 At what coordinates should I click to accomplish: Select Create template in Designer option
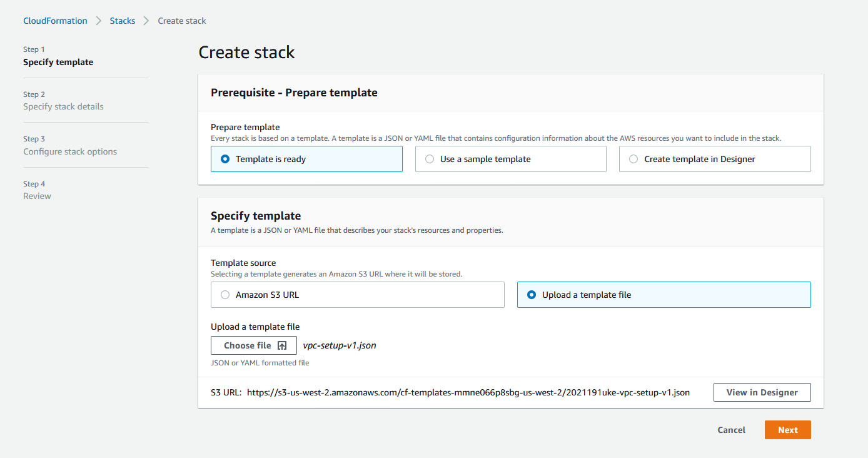click(x=715, y=159)
